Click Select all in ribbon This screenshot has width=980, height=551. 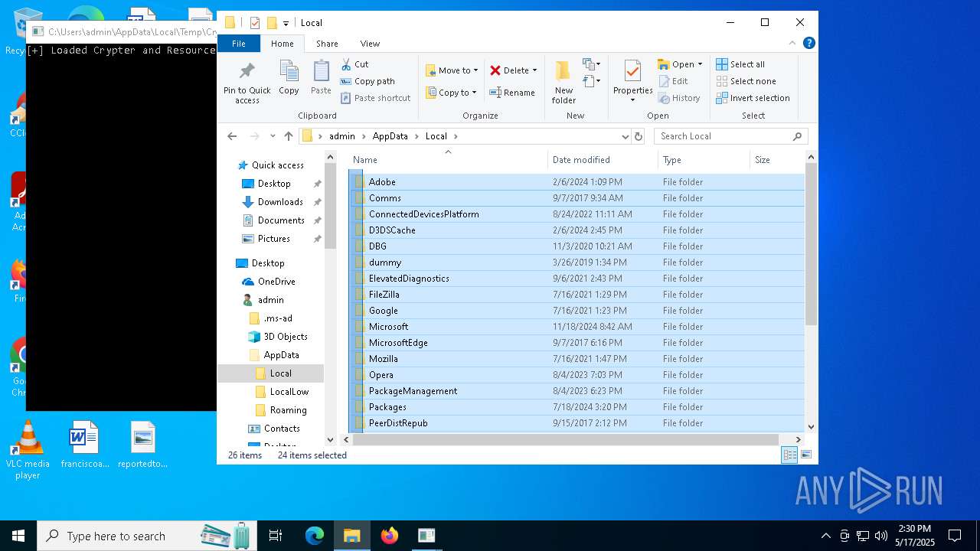740,64
